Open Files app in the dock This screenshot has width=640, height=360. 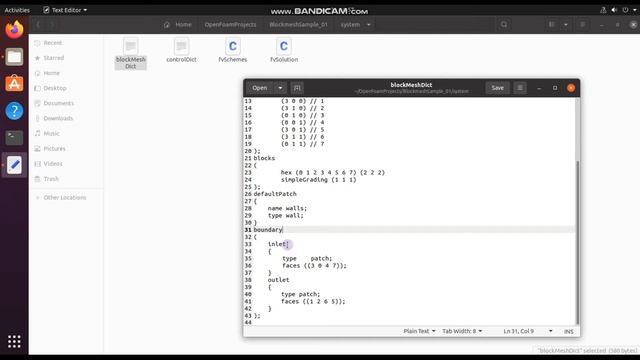click(x=14, y=57)
